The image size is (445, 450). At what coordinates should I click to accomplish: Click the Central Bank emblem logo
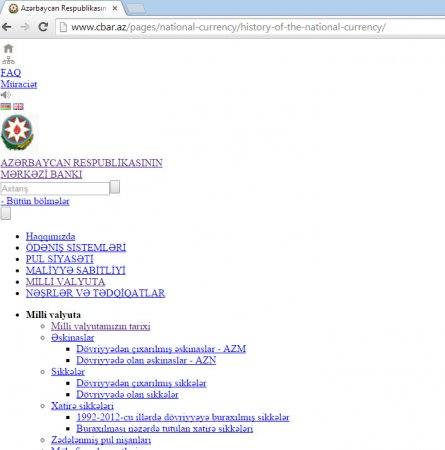point(17,132)
